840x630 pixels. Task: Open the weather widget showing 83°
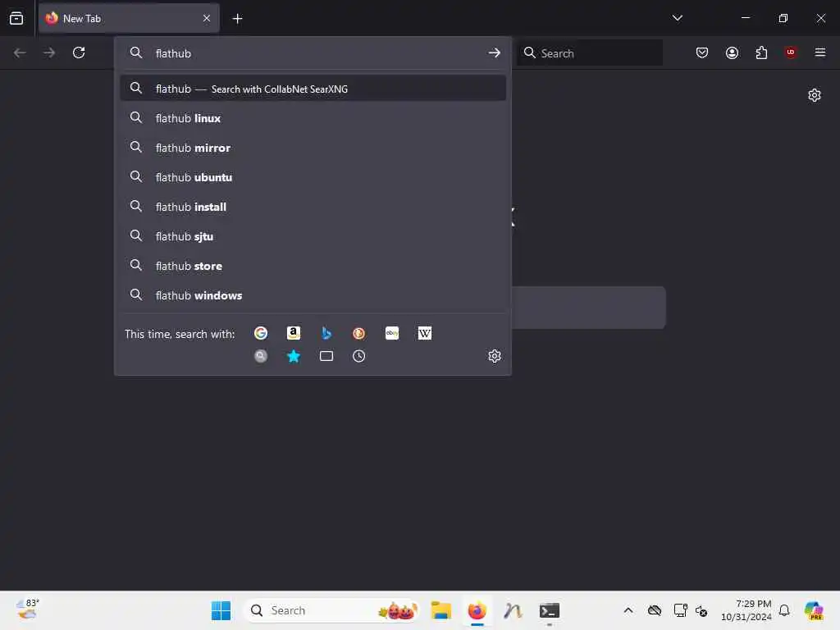pos(27,609)
